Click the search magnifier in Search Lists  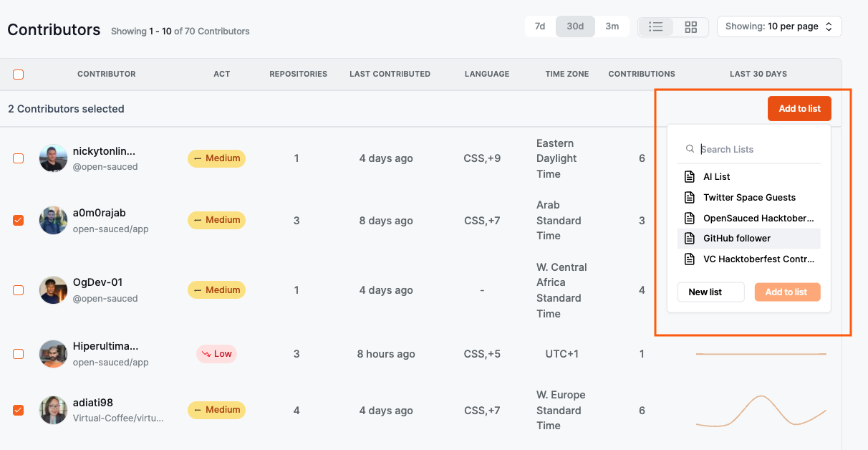point(690,148)
